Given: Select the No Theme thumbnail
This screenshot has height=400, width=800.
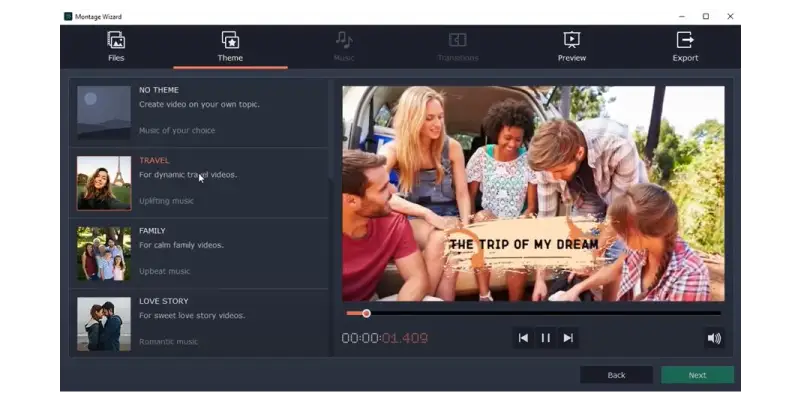Looking at the screenshot, I should click(104, 112).
